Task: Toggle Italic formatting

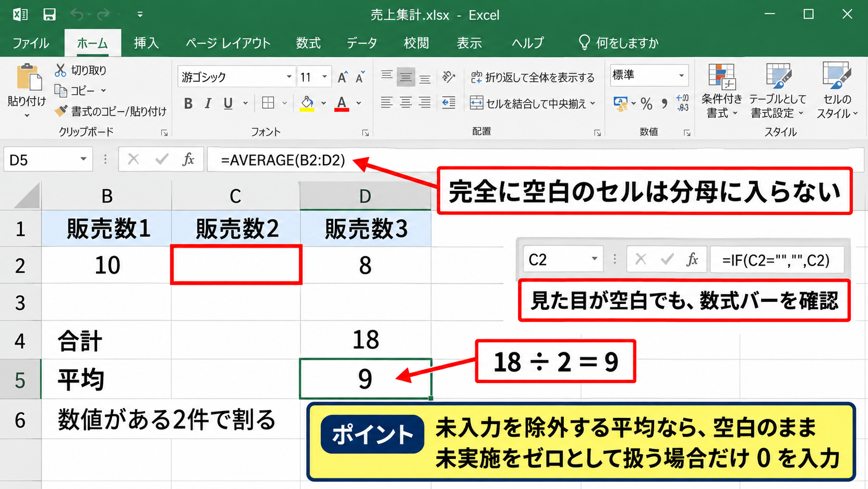Action: click(x=208, y=103)
